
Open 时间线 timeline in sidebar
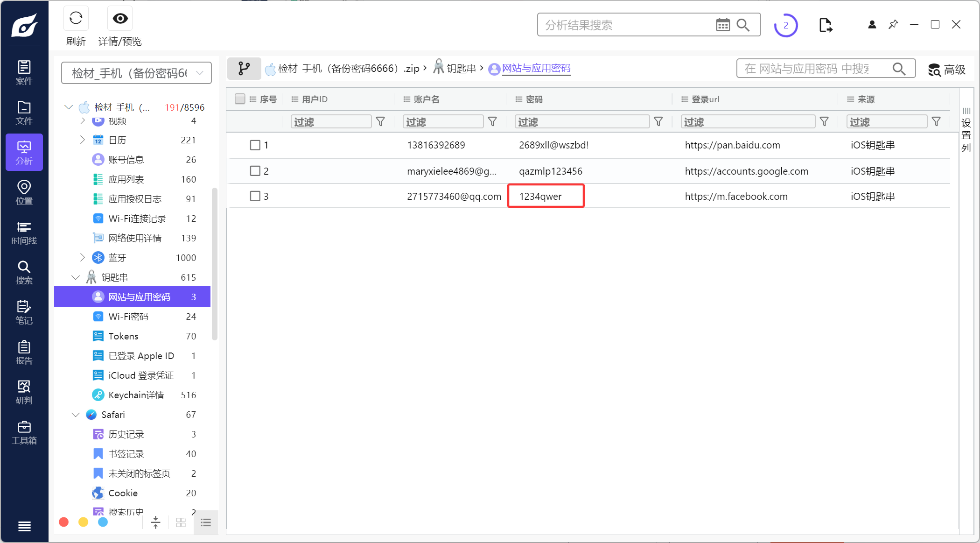tap(24, 233)
